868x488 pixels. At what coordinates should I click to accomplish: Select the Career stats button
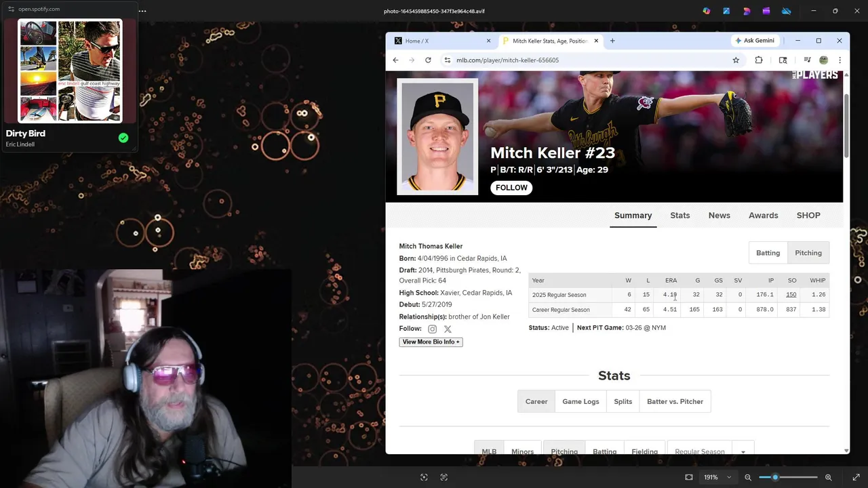click(x=536, y=401)
